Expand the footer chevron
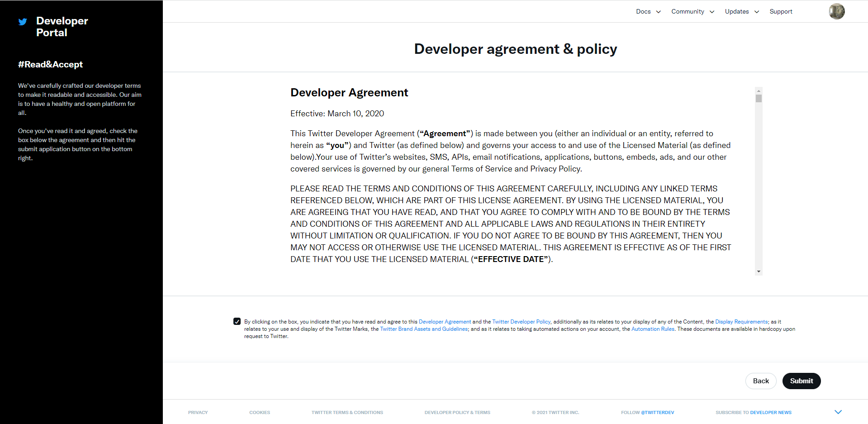Image resolution: width=868 pixels, height=424 pixels. pos(838,412)
